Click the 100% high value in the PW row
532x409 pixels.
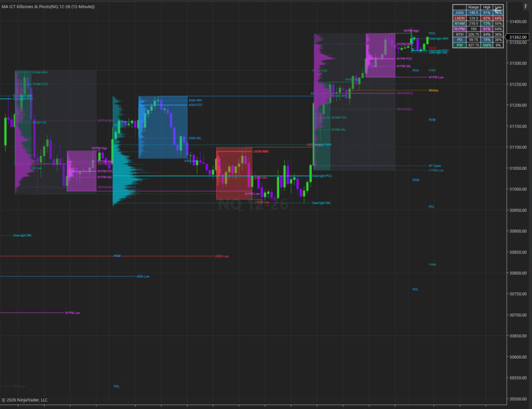click(x=487, y=45)
